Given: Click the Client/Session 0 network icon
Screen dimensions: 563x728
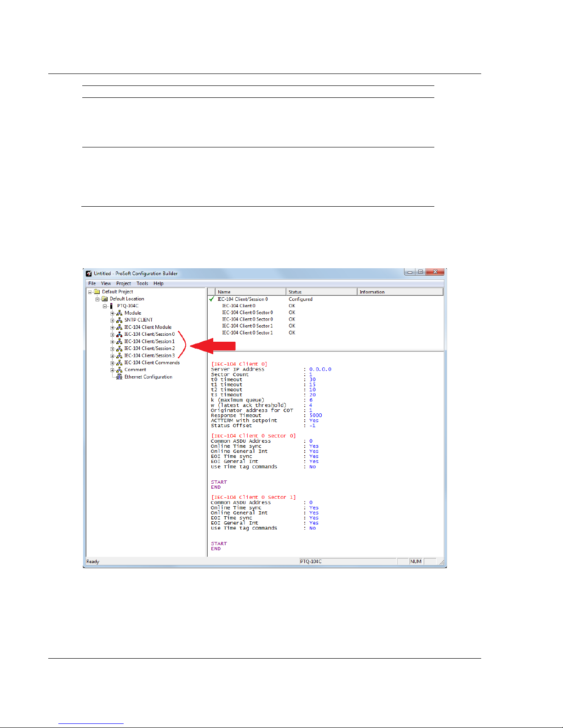Looking at the screenshot, I should click(x=119, y=334).
